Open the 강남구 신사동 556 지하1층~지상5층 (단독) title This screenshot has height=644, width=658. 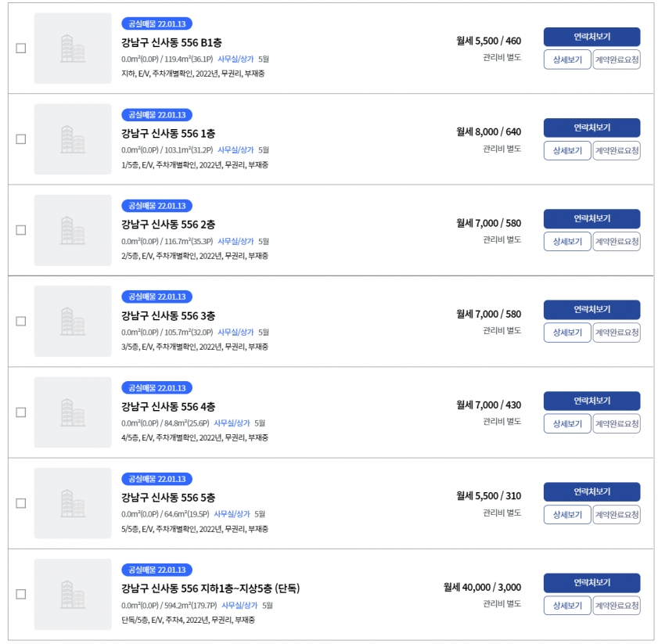pos(210,588)
